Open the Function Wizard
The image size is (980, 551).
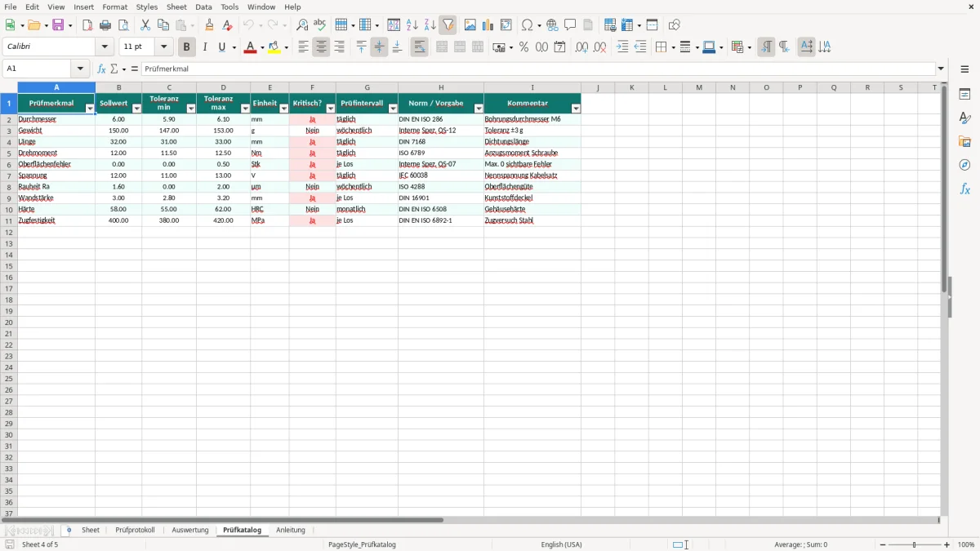101,69
